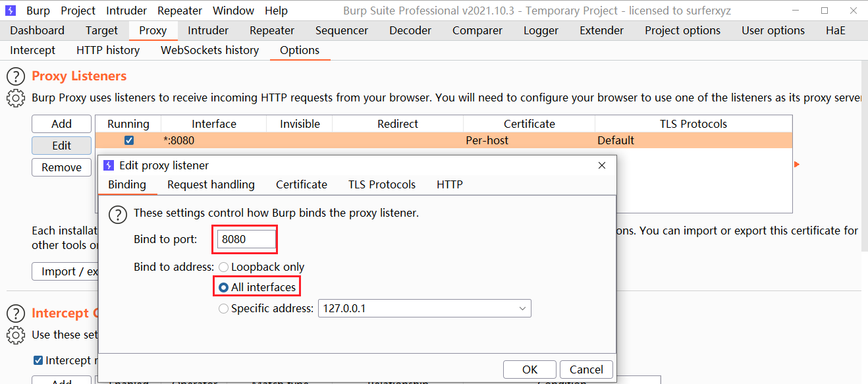Click the Bind to port input field
The width and height of the screenshot is (868, 384).
point(246,239)
